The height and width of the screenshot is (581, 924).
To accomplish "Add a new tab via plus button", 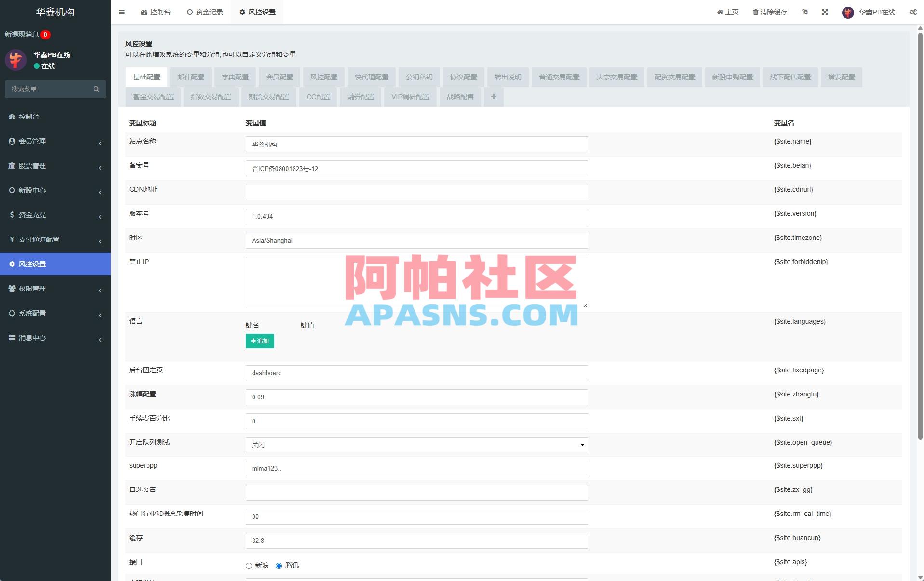I will 494,97.
